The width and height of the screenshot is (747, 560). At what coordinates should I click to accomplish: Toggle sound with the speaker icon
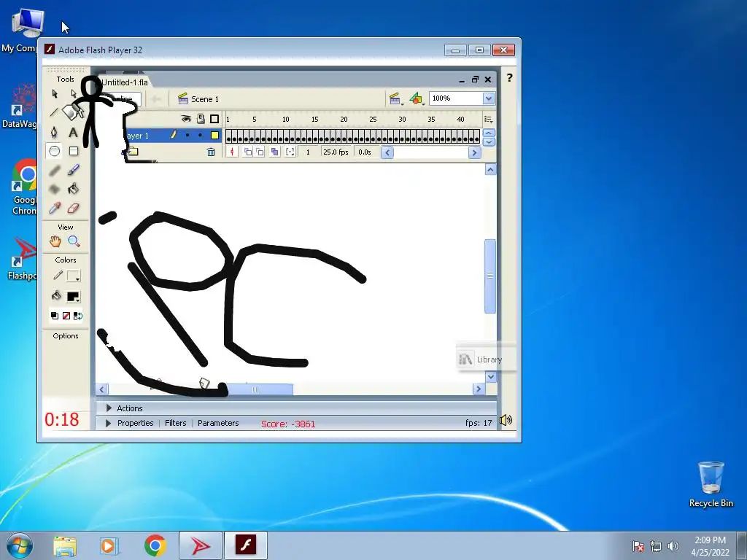pyautogui.click(x=506, y=420)
